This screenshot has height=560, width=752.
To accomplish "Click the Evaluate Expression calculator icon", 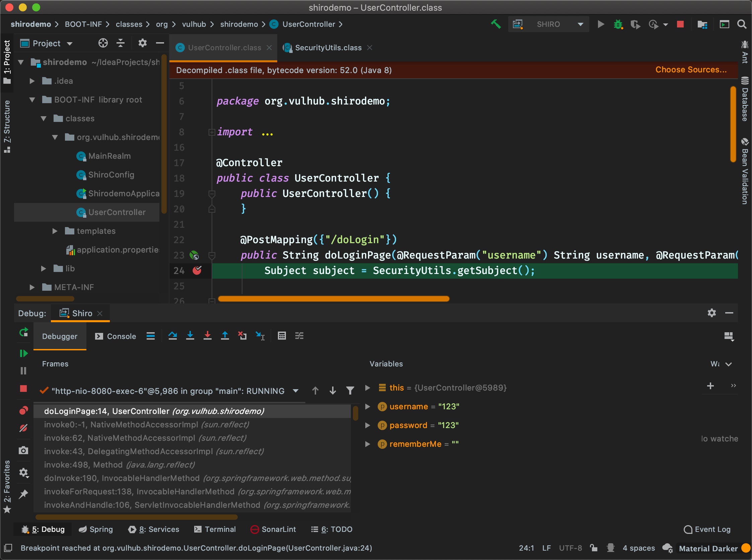I will pos(282,336).
